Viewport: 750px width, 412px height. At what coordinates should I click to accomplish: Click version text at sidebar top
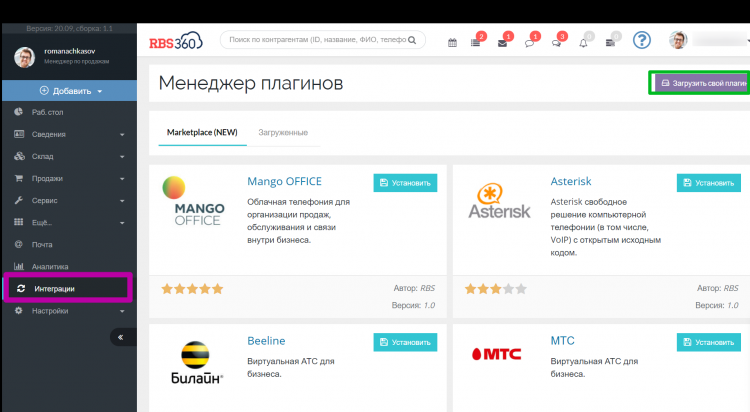[x=69, y=29]
